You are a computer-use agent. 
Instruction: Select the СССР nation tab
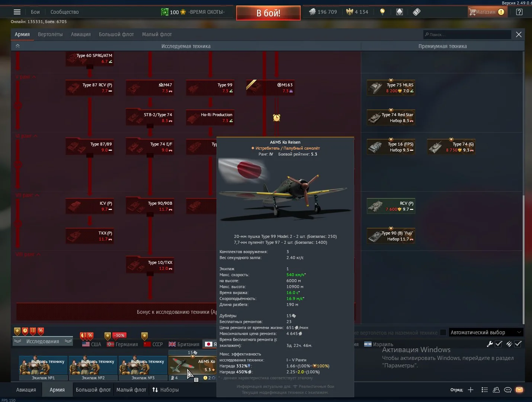[153, 344]
